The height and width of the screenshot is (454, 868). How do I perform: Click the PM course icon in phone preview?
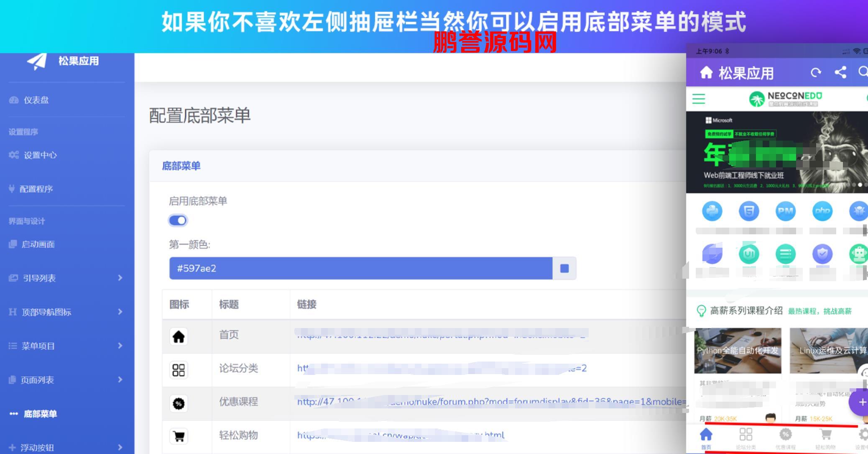pos(786,211)
